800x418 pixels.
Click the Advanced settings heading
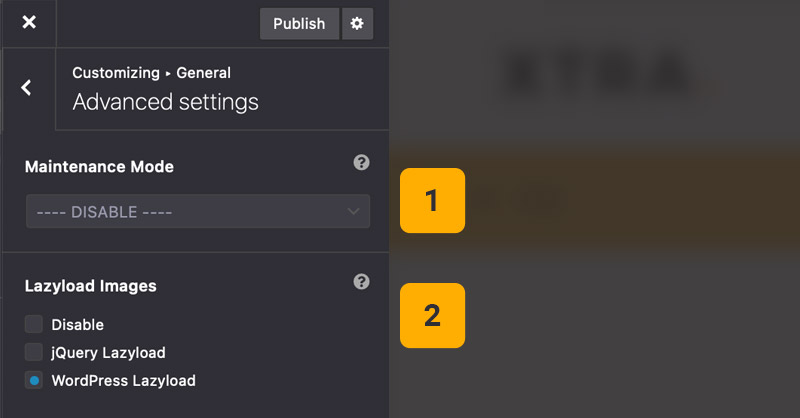165,102
